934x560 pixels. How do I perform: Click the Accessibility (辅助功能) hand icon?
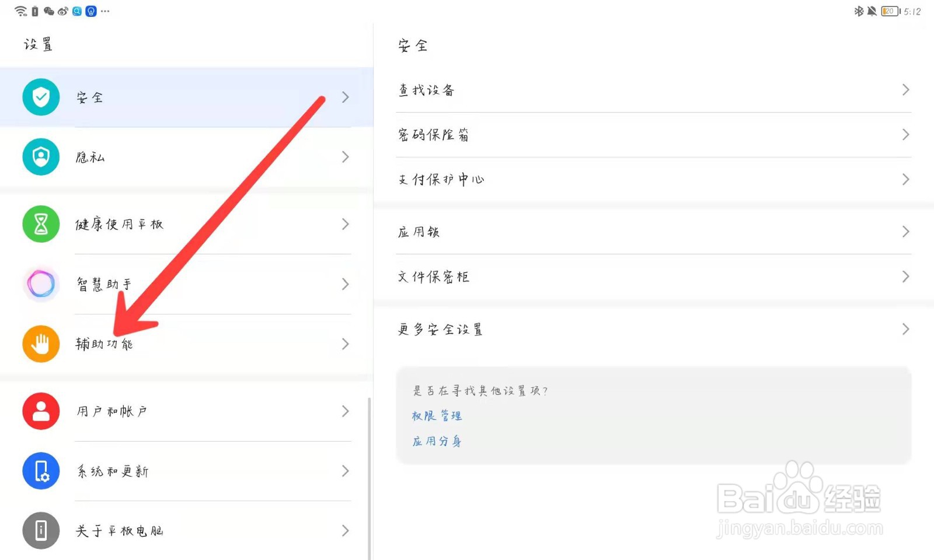[x=40, y=344]
